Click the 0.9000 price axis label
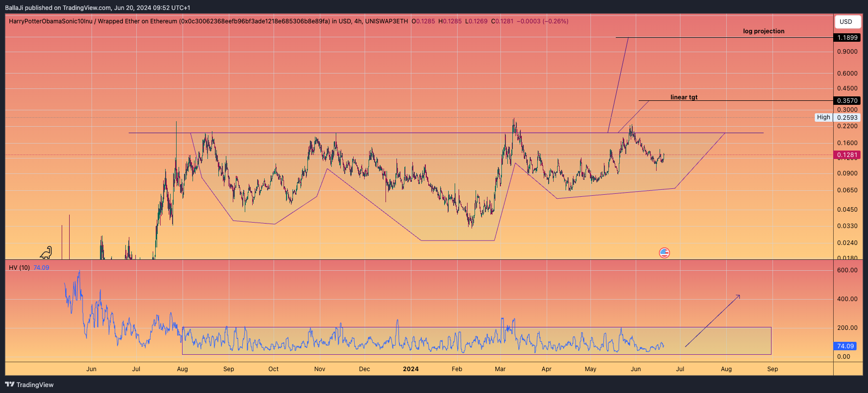Image resolution: width=868 pixels, height=393 pixels. click(x=847, y=52)
